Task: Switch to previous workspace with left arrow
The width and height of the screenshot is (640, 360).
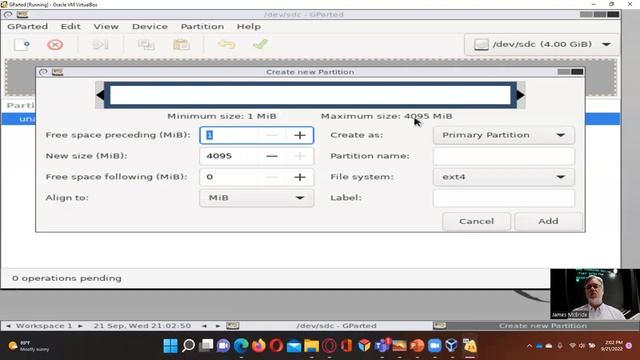Action: 8,326
